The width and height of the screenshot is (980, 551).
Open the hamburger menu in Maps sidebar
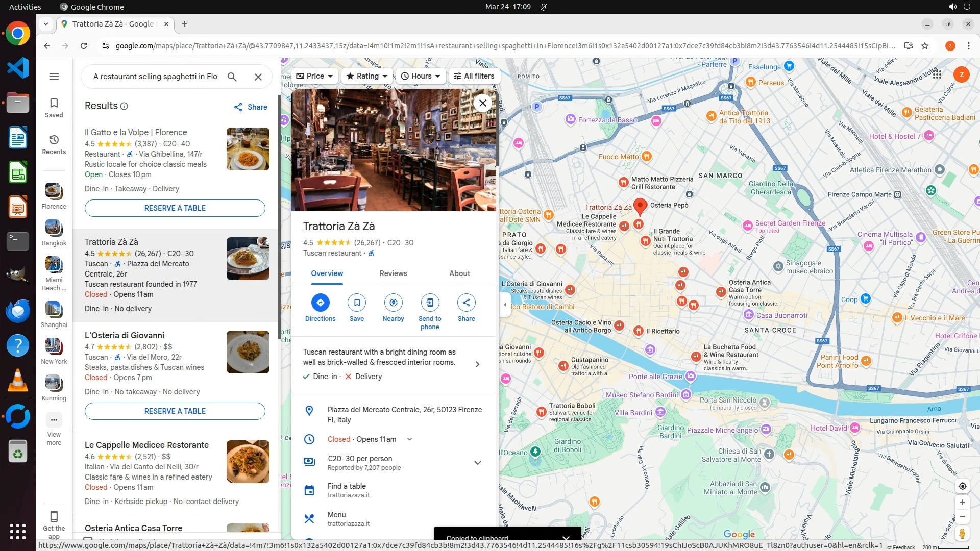coord(54,77)
